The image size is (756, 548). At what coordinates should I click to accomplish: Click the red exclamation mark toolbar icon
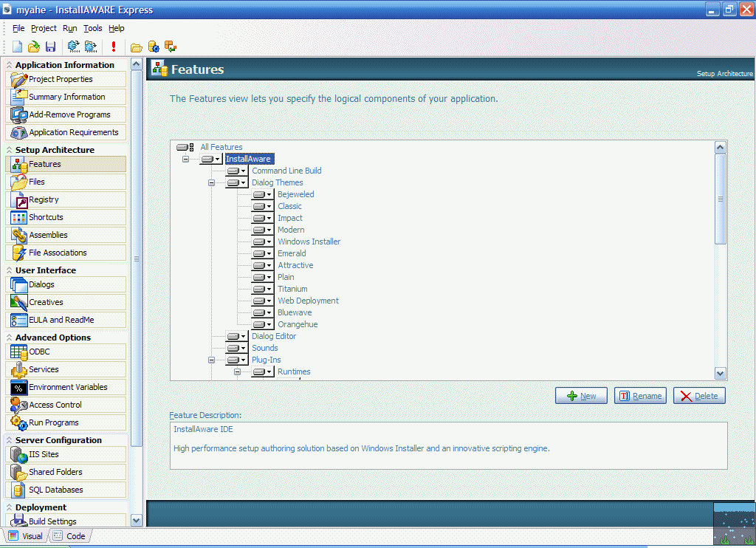pos(114,47)
